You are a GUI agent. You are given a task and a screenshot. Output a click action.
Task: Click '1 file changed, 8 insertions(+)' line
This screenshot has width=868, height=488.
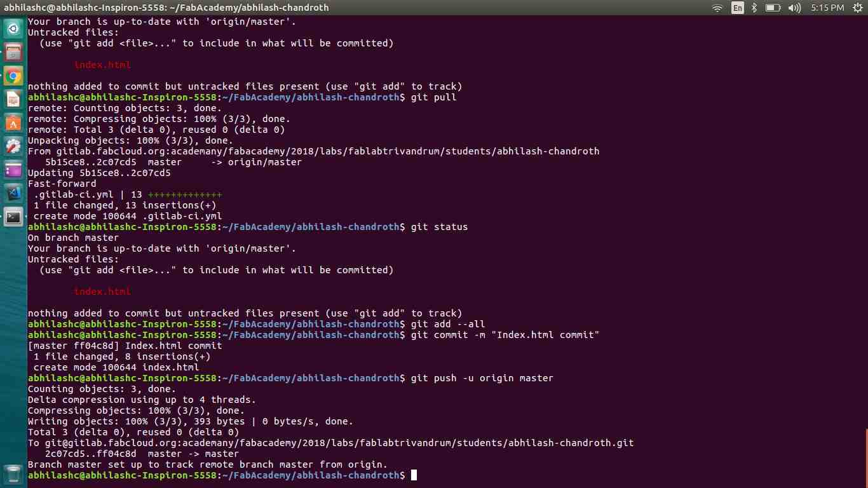click(x=122, y=356)
